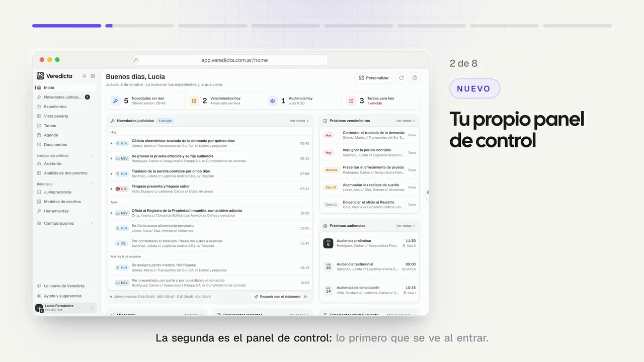Click the first slide progress segment
The width and height of the screenshot is (644, 362).
(x=67, y=26)
